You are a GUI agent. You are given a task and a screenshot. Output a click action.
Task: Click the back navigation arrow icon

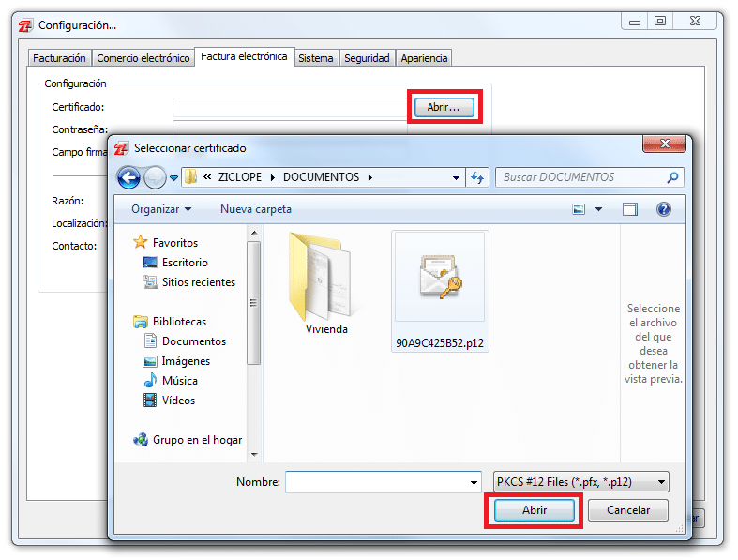pos(128,177)
